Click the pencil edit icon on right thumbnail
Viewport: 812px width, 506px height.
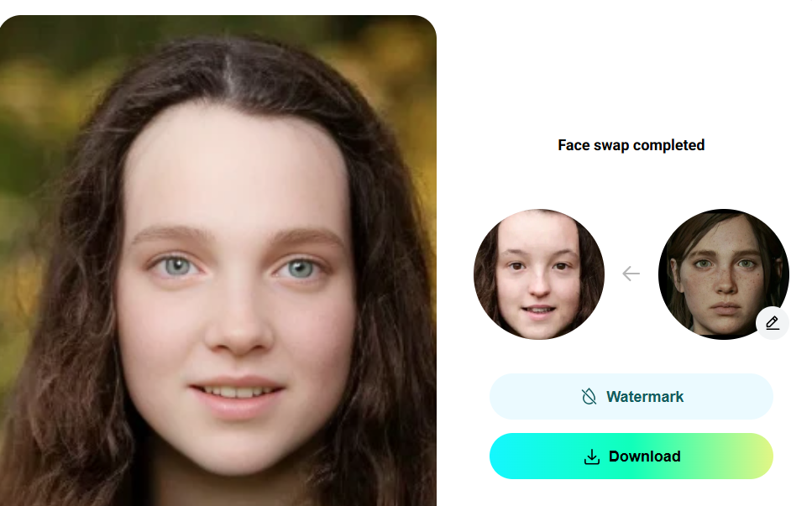[773, 323]
